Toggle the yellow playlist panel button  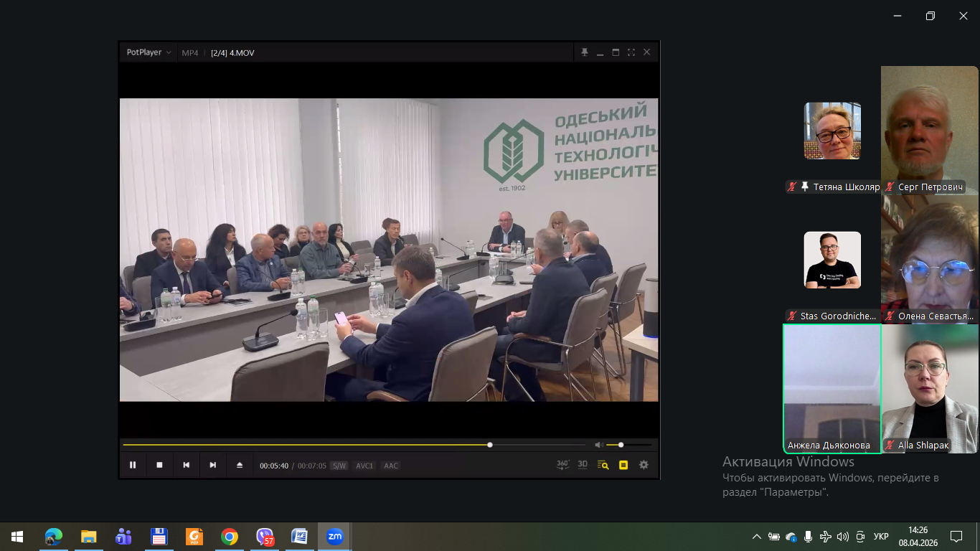(623, 465)
